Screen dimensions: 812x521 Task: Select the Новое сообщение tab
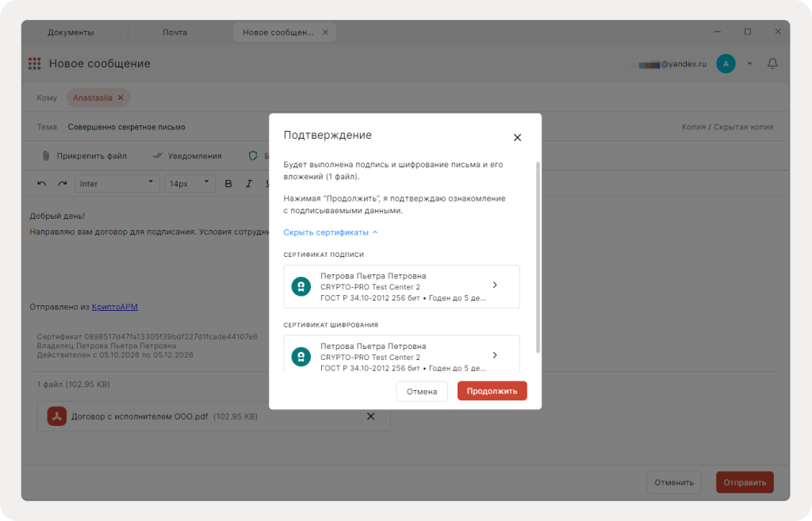tap(278, 32)
